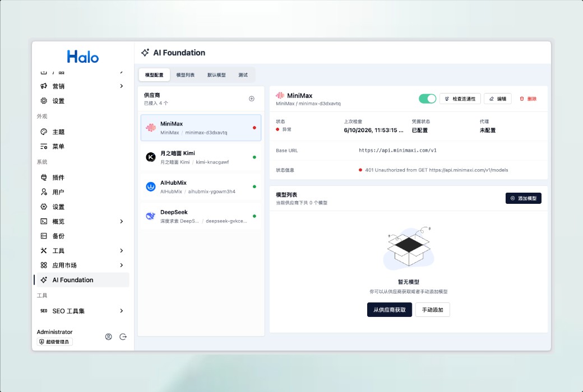The width and height of the screenshot is (583, 392).
Task: Click the MiniMax provider logo in the list
Action: [151, 128]
